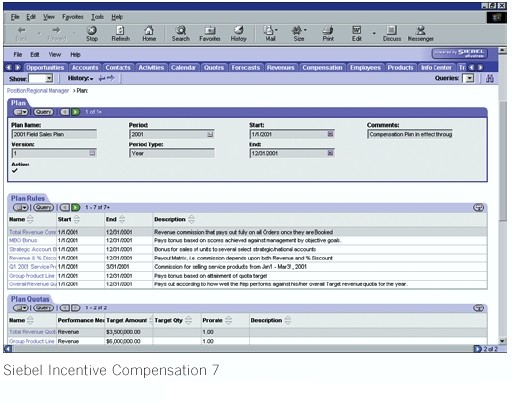Click next record arrow in Plan Quotas
Image resolution: width=513 pixels, height=406 pixels.
pos(76,308)
